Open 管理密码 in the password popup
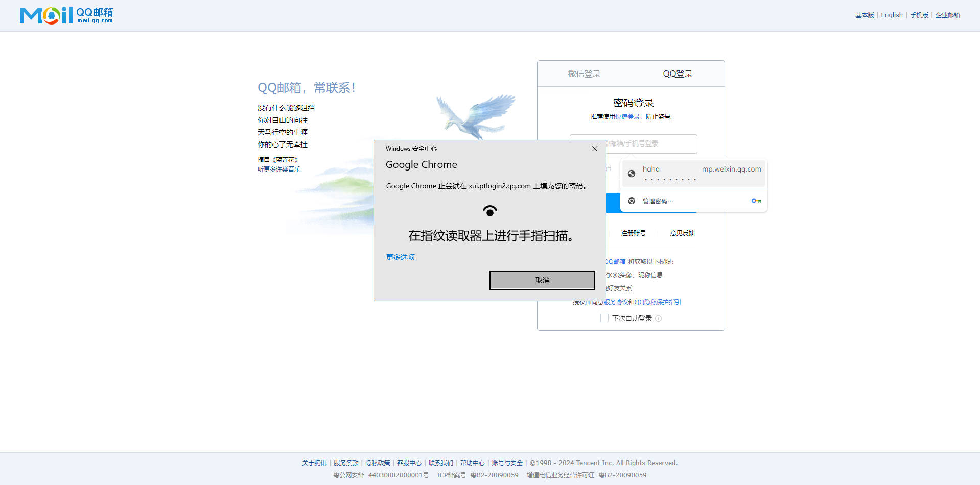The height and width of the screenshot is (485, 980). [x=694, y=201]
